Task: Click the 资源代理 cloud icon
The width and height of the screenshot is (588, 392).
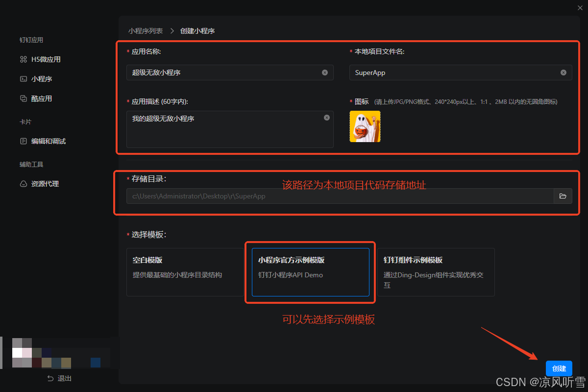Action: click(x=23, y=184)
